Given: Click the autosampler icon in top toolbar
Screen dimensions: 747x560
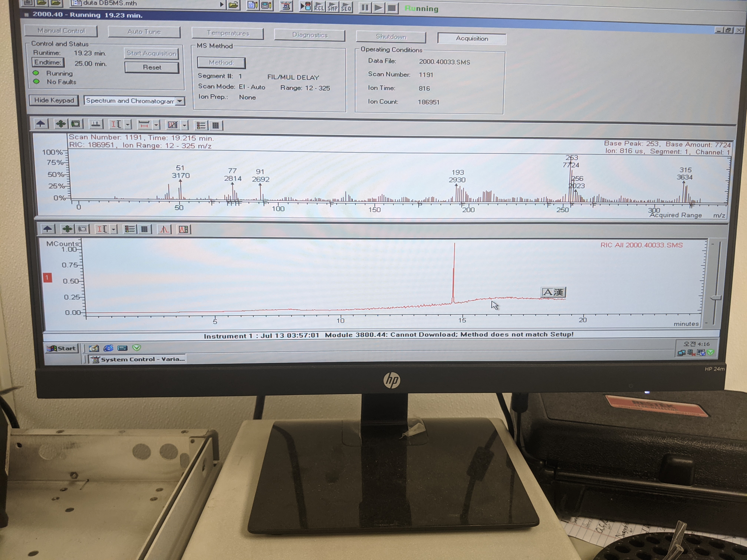Looking at the screenshot, I should [x=286, y=6].
